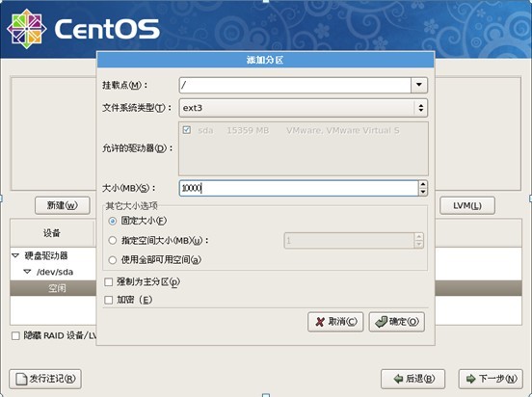Screen dimensions: 532x397
Task: Click the release notes document icon
Action: pyautogui.click(x=22, y=379)
